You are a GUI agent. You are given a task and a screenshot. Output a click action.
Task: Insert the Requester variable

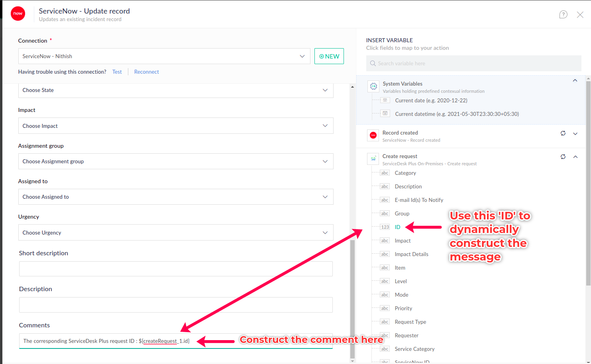[x=406, y=335]
